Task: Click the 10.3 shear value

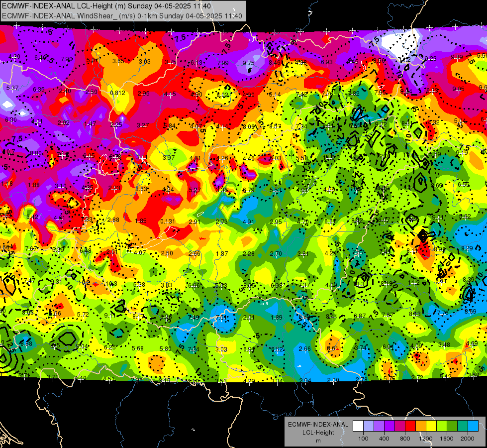Action: pos(111,284)
